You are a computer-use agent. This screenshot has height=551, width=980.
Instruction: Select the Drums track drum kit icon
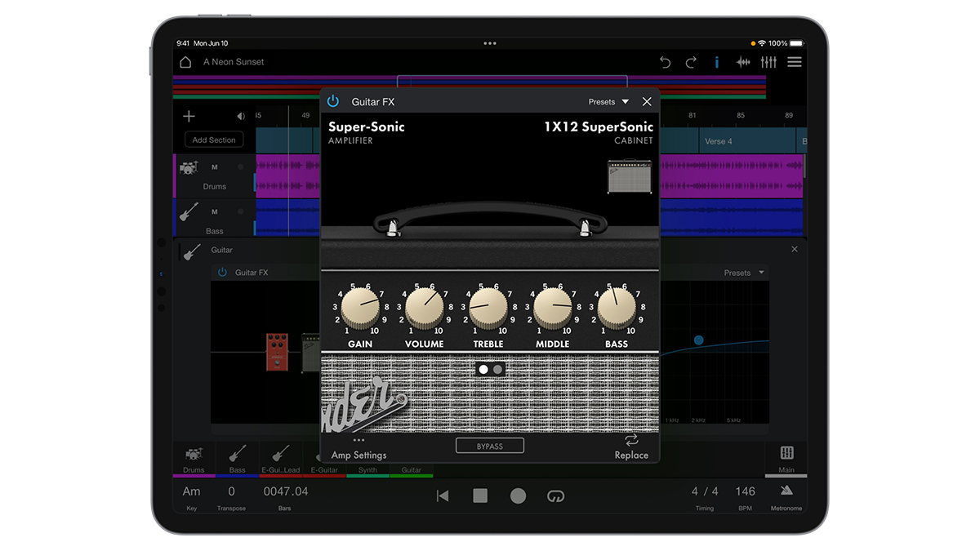(x=189, y=167)
